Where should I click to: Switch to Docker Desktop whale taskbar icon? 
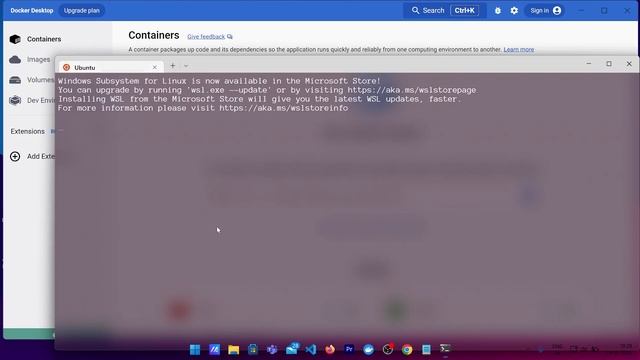click(369, 349)
